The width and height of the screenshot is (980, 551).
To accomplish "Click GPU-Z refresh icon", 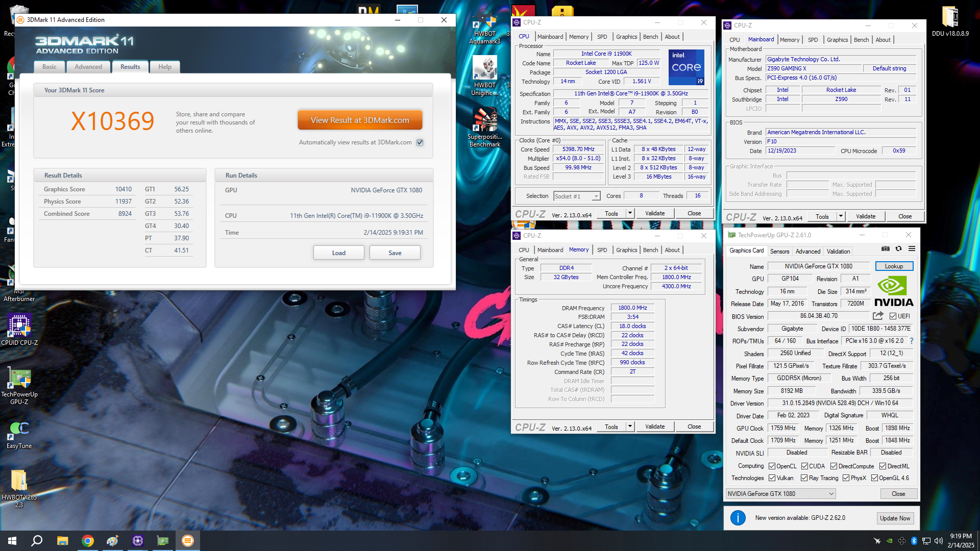I will 898,248.
